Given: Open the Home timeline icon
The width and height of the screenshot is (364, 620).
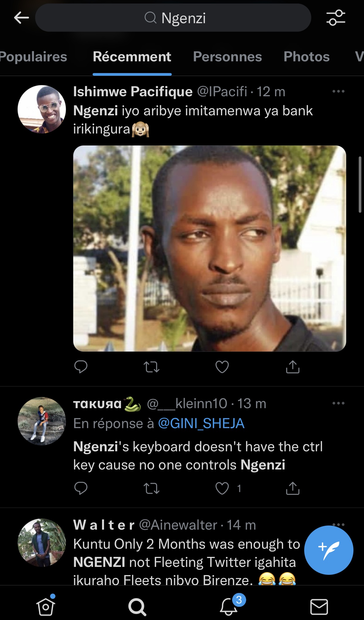Looking at the screenshot, I should [46, 607].
